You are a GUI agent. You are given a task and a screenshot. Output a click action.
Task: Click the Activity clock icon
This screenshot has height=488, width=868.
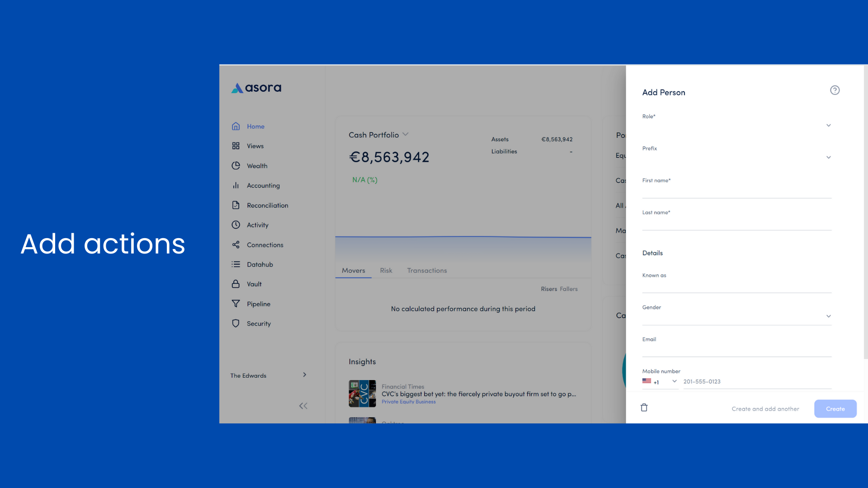pyautogui.click(x=236, y=225)
